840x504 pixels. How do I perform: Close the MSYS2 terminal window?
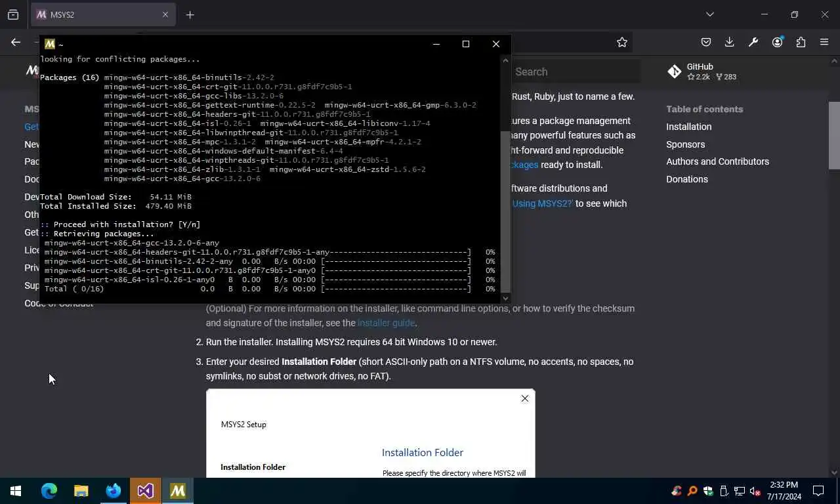point(496,44)
